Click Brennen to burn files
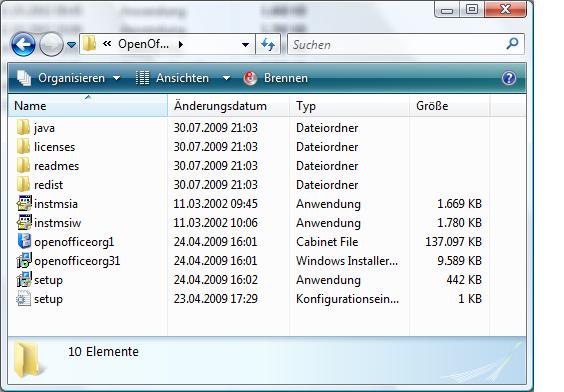564x392 pixels. tap(286, 78)
